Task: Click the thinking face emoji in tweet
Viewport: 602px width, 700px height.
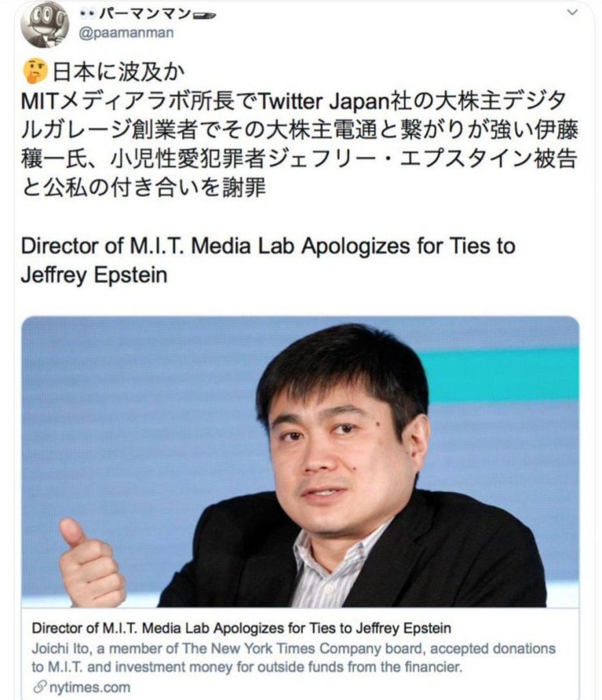Action: (36, 72)
